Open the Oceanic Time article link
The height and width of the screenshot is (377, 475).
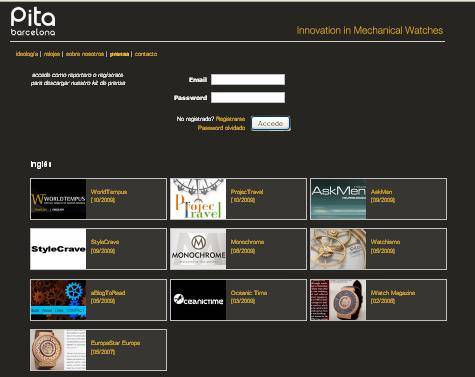pos(249,293)
